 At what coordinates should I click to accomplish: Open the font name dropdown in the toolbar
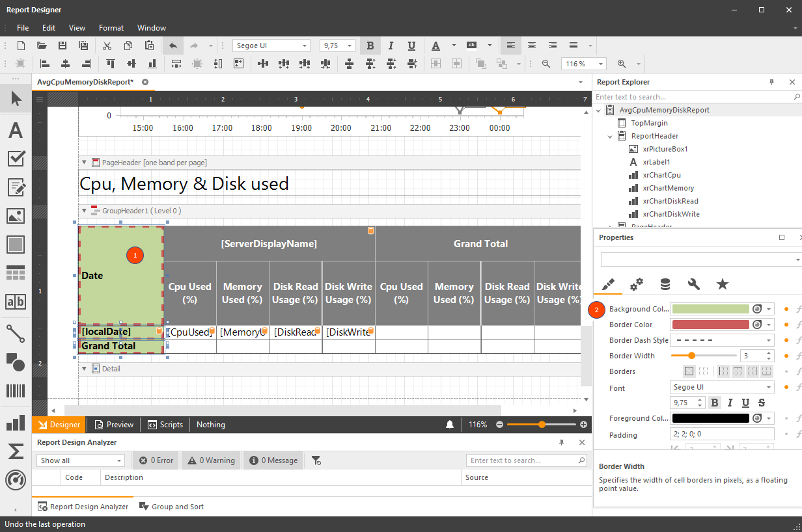click(305, 46)
